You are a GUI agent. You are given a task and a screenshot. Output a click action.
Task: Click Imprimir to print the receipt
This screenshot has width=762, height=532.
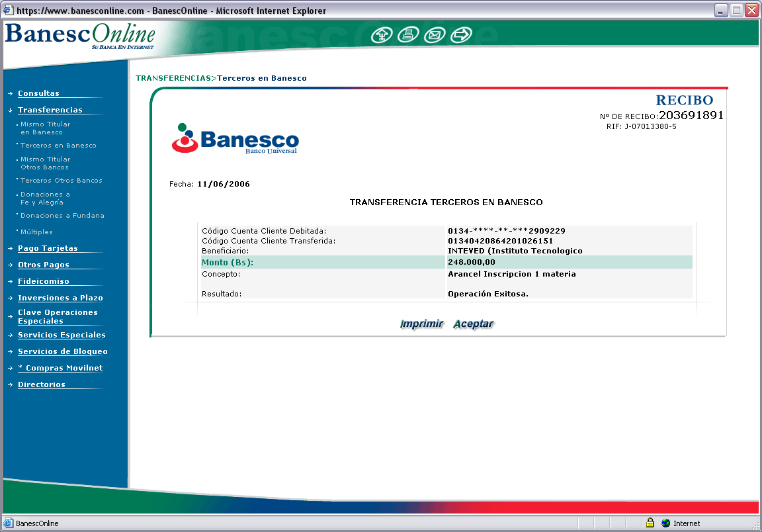click(x=422, y=324)
